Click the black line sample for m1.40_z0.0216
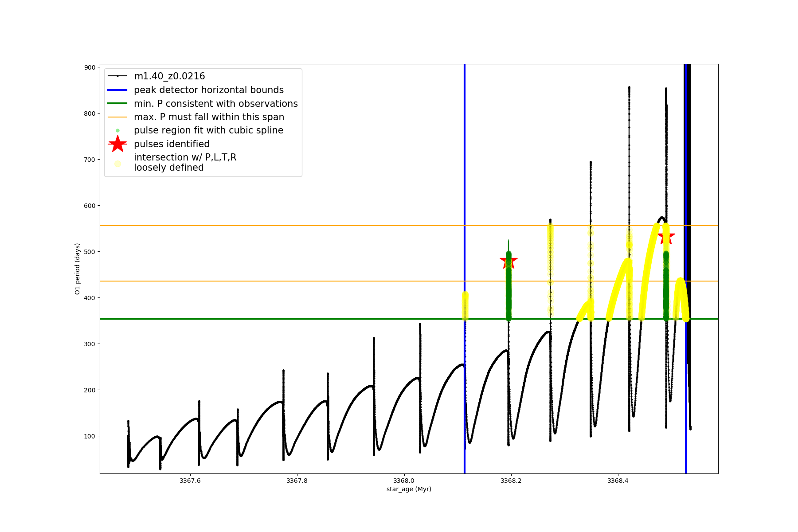The height and width of the screenshot is (532, 798). click(117, 76)
